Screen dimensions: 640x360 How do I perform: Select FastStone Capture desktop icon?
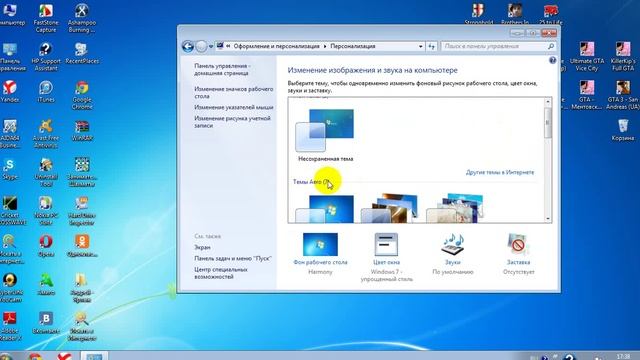point(46,18)
